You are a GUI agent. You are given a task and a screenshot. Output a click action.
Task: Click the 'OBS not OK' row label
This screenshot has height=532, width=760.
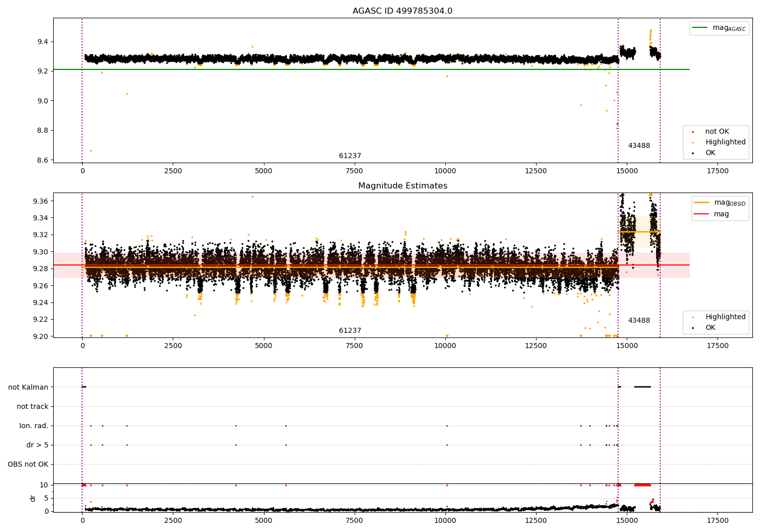[x=28, y=464]
